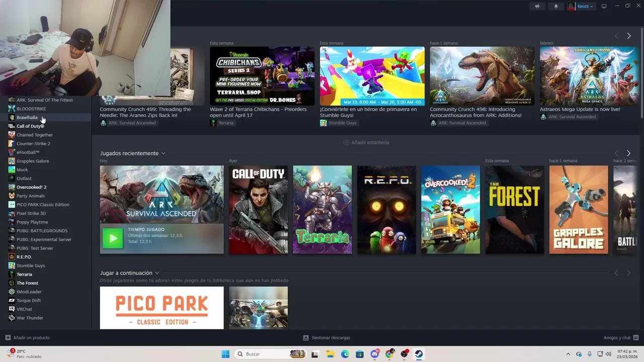Open Gestionar descargas
The height and width of the screenshot is (362, 644).
click(327, 337)
